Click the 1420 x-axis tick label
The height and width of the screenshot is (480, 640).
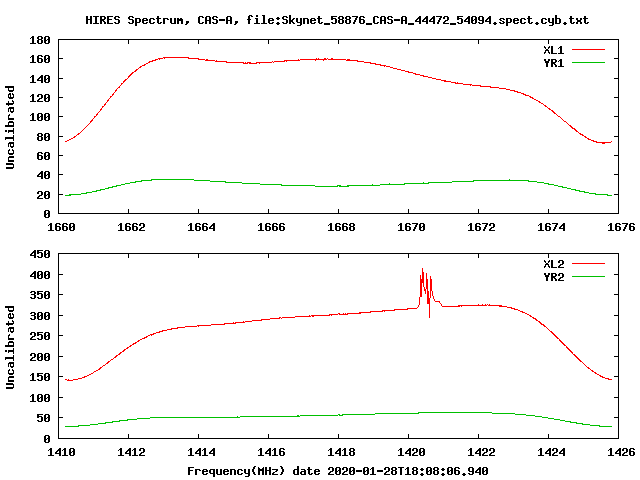click(x=411, y=452)
